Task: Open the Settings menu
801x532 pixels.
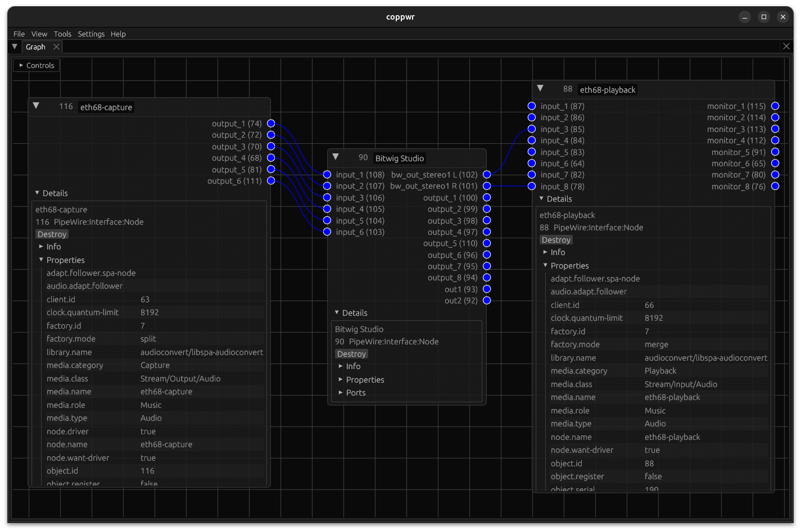Action: pyautogui.click(x=91, y=34)
